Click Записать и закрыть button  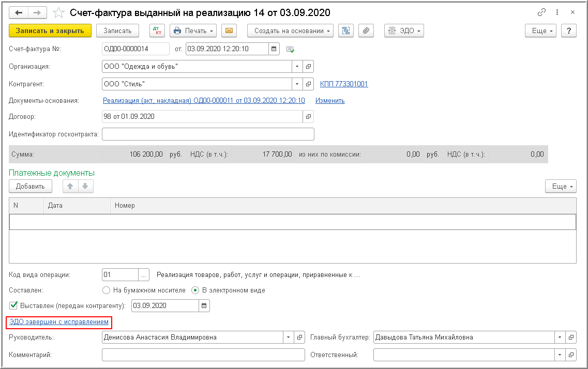[50, 30]
